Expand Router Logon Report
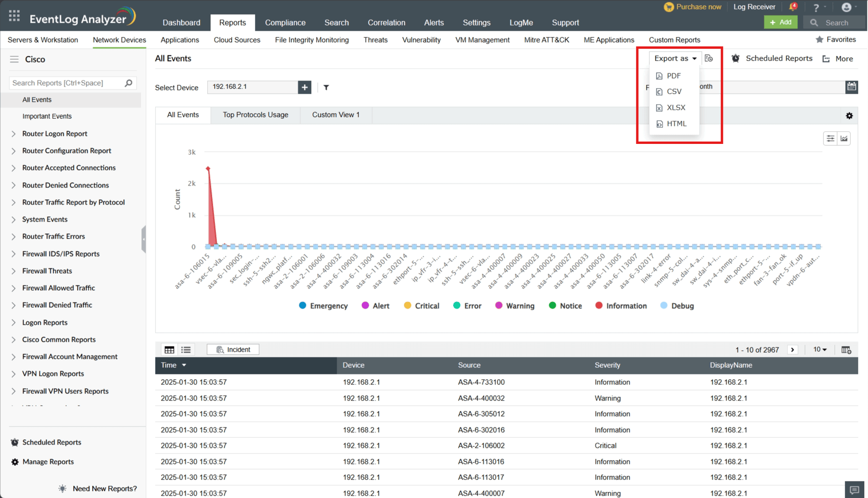Image resolution: width=868 pixels, height=498 pixels. point(13,134)
